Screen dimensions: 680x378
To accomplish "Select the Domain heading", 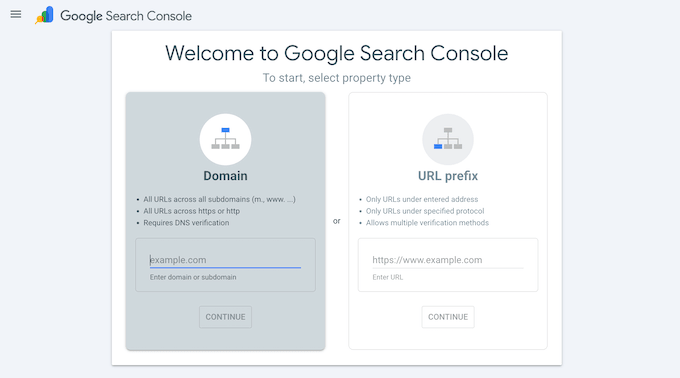I will pyautogui.click(x=226, y=176).
